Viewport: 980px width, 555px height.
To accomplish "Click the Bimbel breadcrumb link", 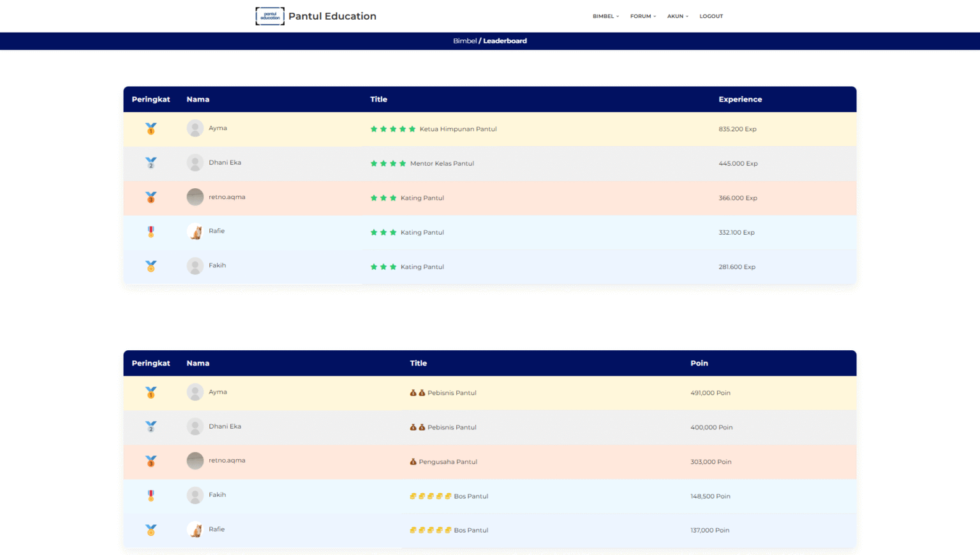I will click(464, 41).
